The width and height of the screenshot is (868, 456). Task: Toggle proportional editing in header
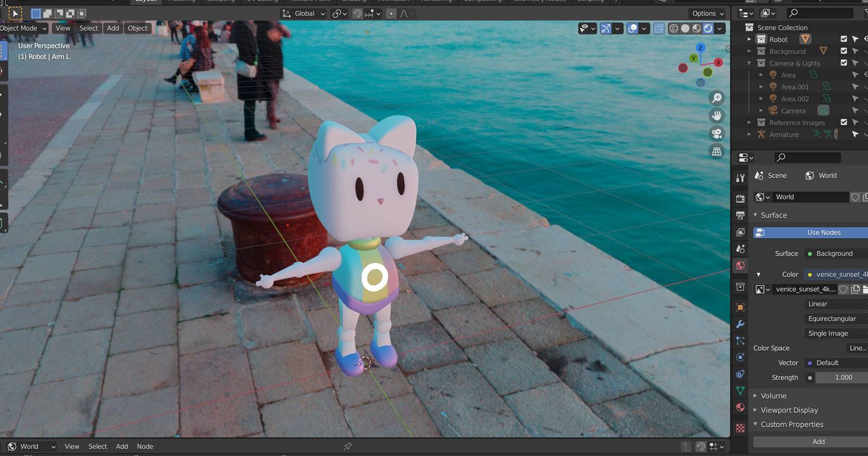(391, 14)
